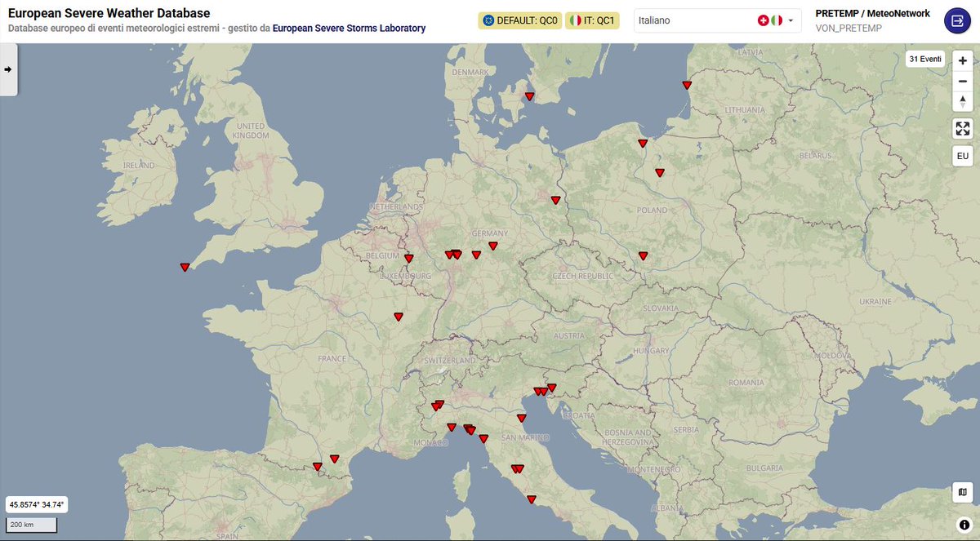Select event marker in southern Poland
Viewport: 980px width, 541px height.
[x=643, y=255]
